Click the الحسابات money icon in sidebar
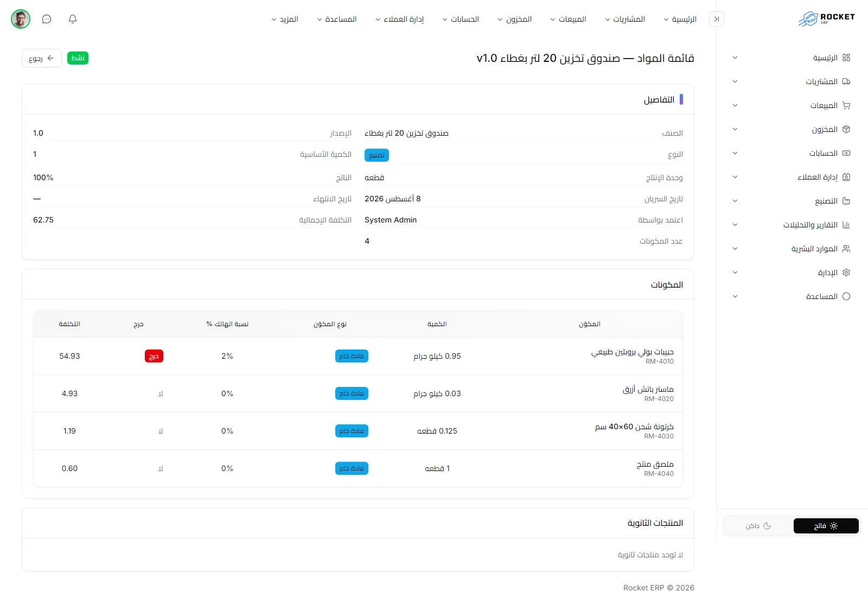The height and width of the screenshot is (604, 868). pos(846,153)
